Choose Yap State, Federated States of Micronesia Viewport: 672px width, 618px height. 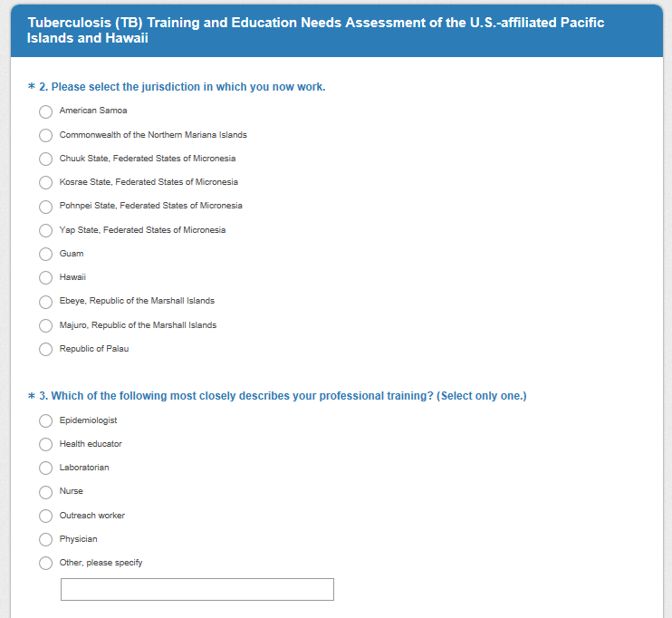[45, 230]
